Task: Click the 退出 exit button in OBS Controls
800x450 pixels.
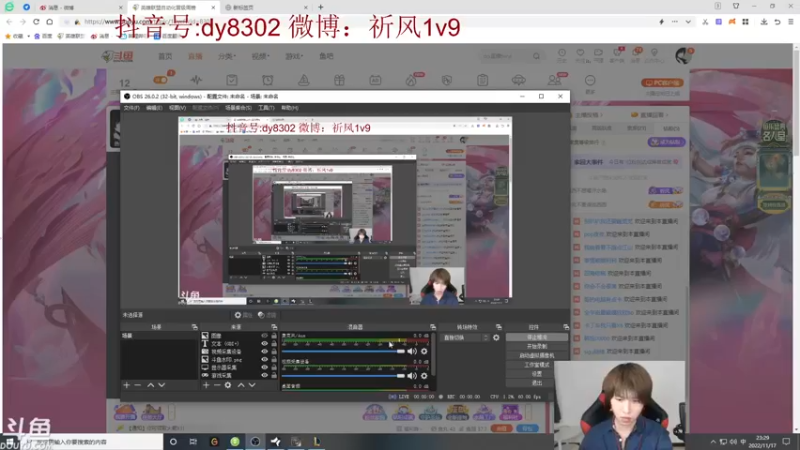Action: click(537, 383)
